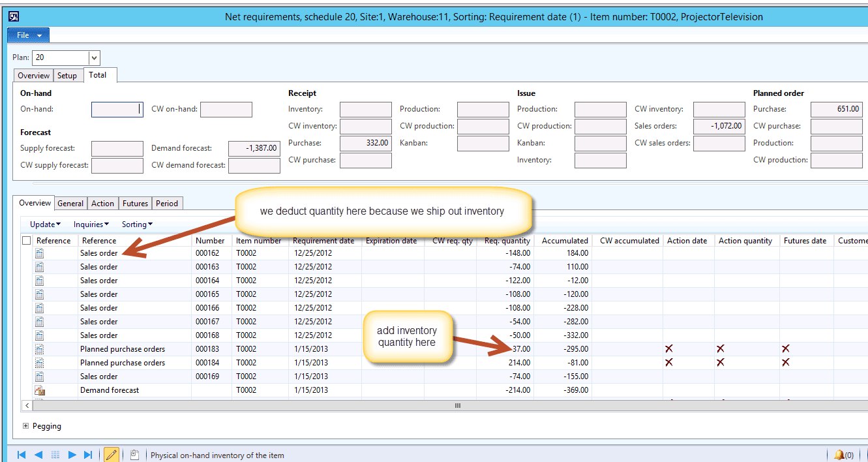
Task: Open the Sorting menu
Action: (x=136, y=224)
